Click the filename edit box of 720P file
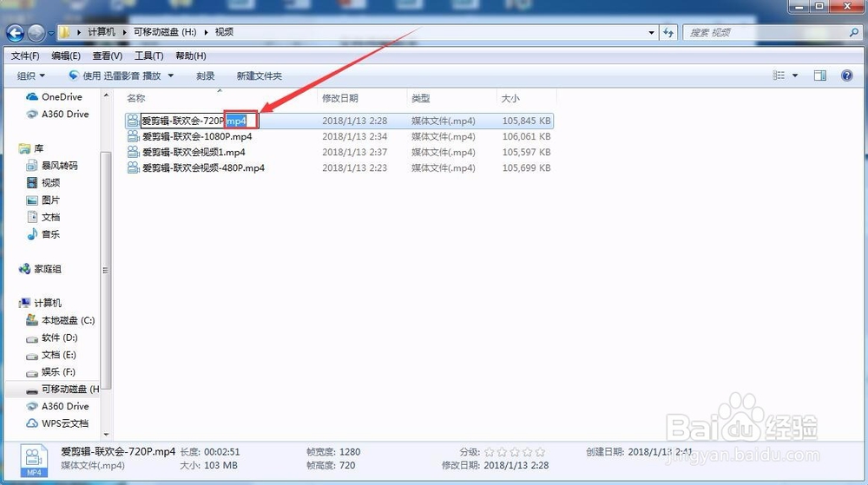This screenshot has width=868, height=485. [200, 121]
